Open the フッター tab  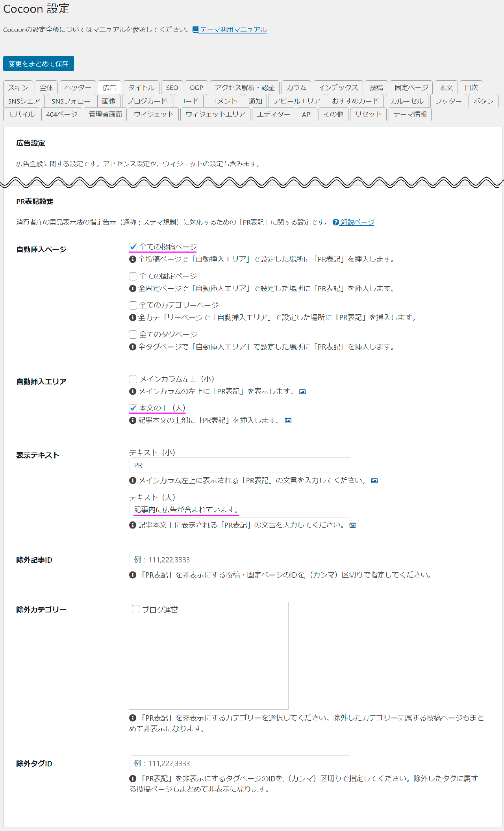[449, 101]
